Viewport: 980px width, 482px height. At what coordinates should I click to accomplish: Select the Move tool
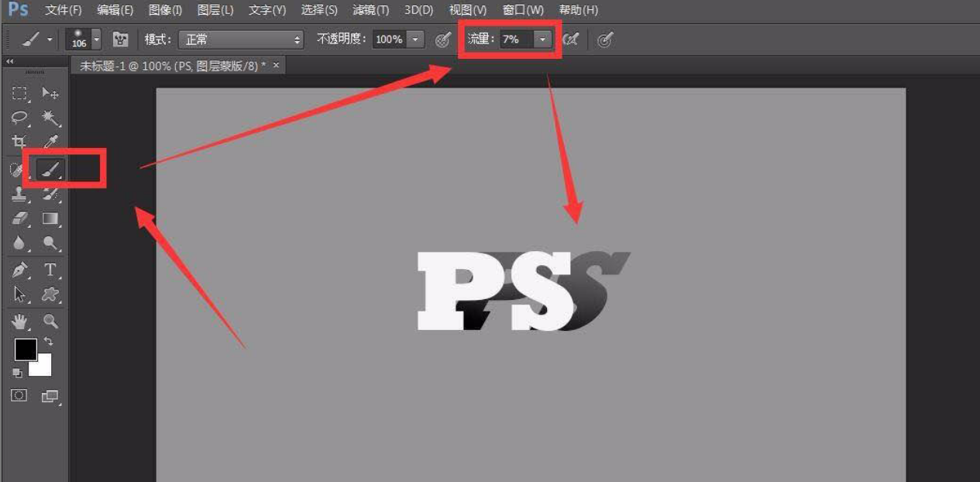50,94
